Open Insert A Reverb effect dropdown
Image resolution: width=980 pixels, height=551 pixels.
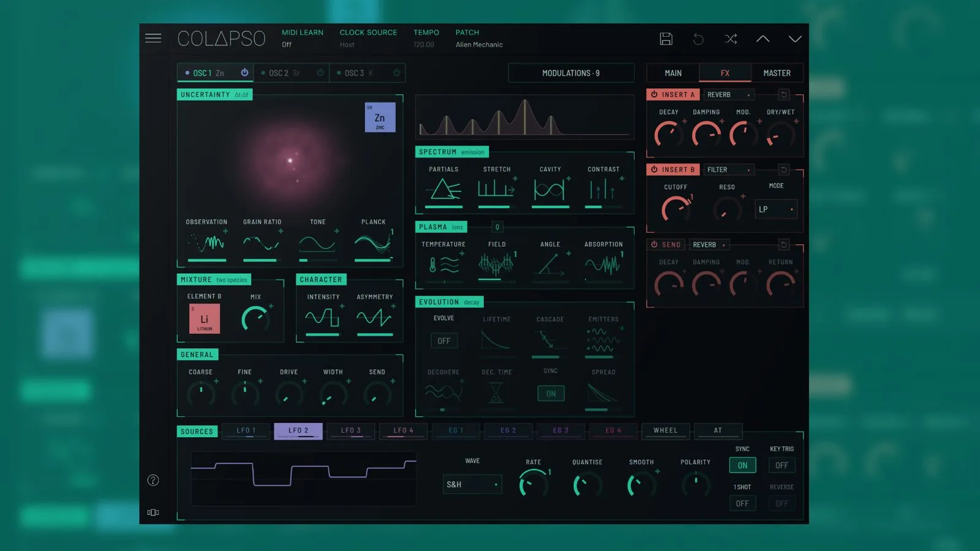tap(729, 95)
